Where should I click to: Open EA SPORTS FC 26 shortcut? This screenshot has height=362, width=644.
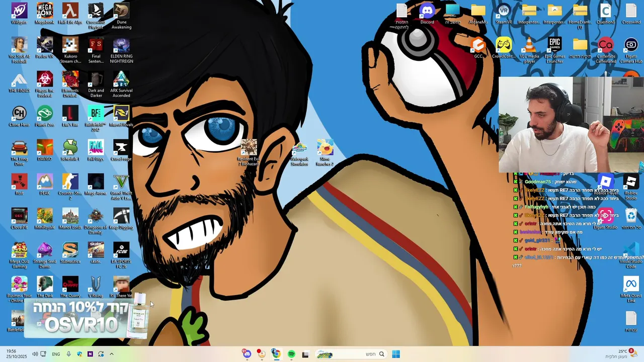121,255
